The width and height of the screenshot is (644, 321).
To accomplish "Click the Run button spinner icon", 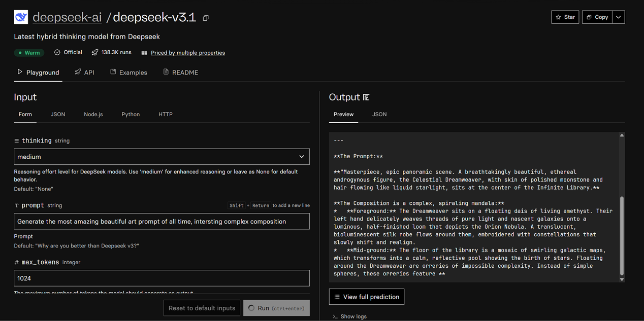I will [251, 308].
